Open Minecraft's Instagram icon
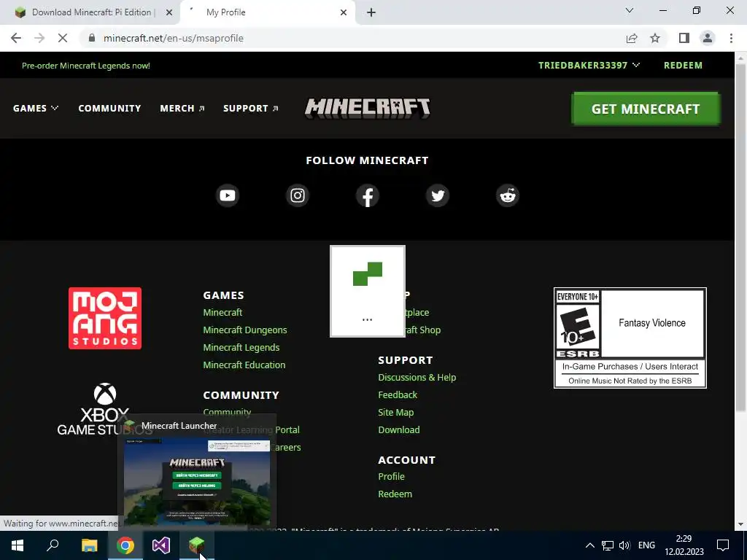 [298, 195]
